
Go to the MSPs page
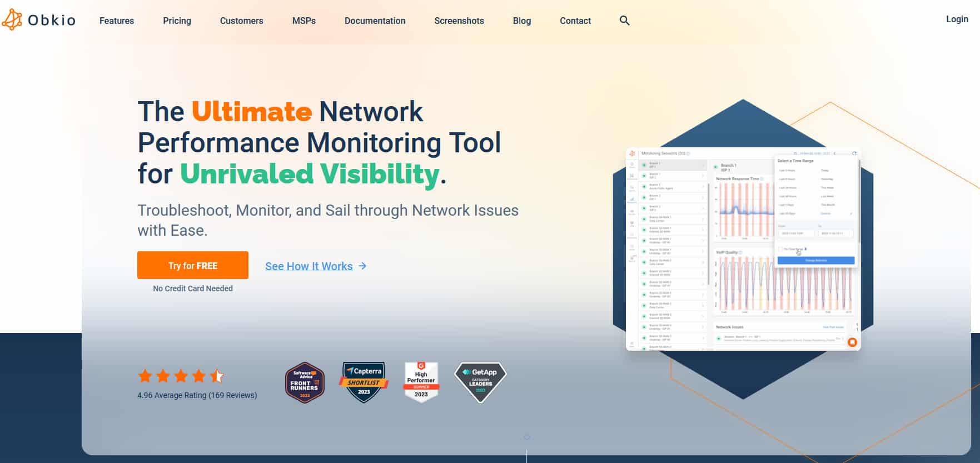(x=304, y=21)
